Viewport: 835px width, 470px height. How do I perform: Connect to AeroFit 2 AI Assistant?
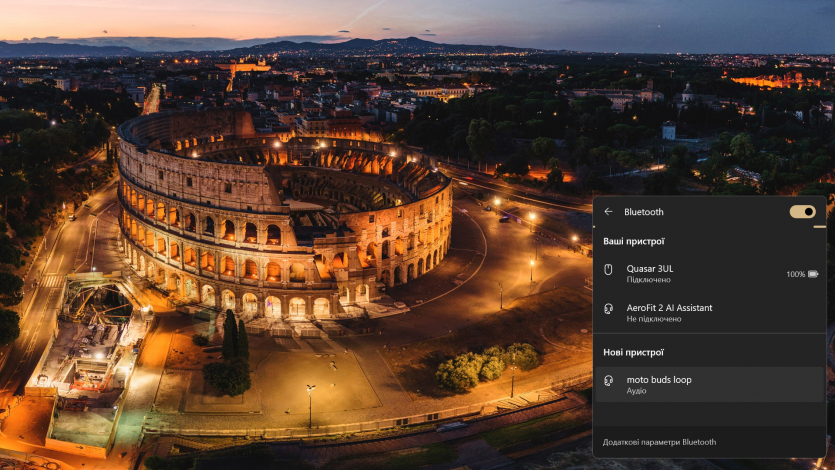click(669, 308)
